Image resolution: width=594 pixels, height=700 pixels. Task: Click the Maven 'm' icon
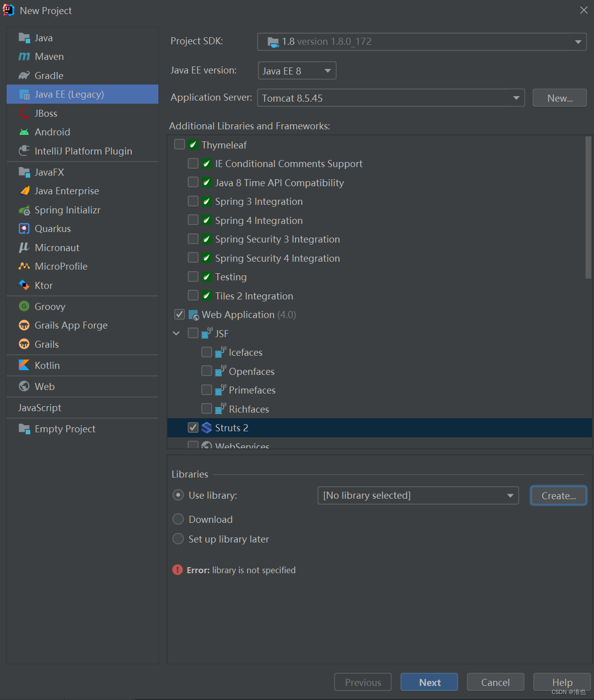(24, 56)
